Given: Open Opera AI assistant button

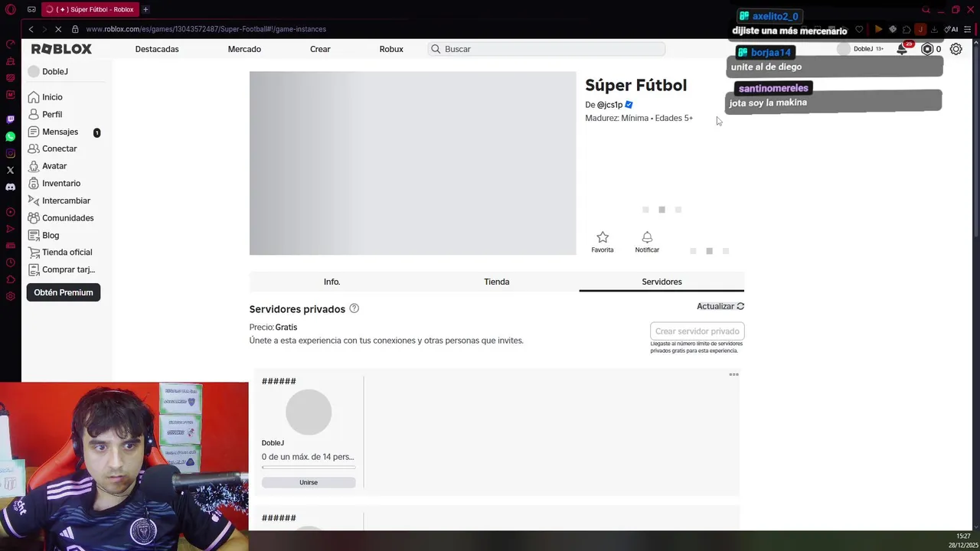Looking at the screenshot, I should (951, 29).
